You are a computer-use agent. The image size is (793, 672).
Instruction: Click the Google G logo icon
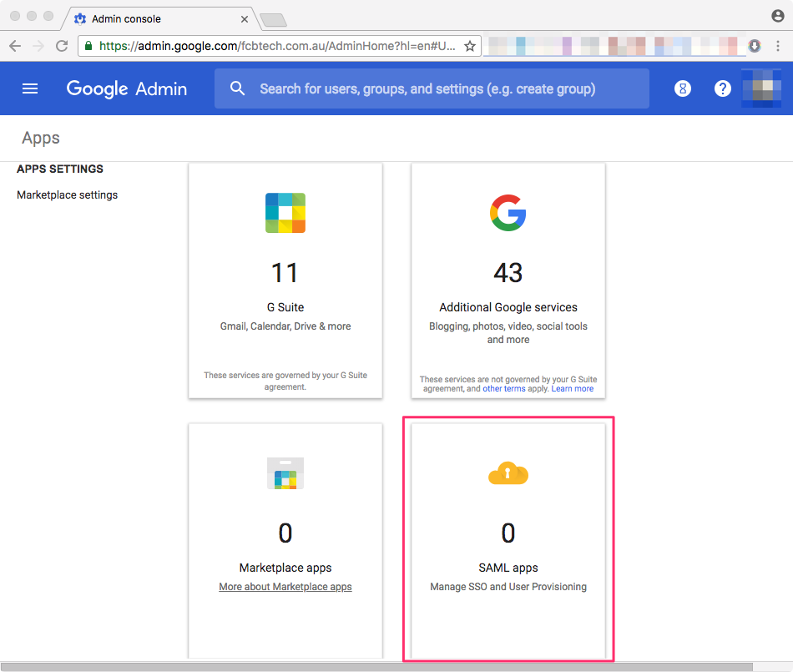coord(508,213)
